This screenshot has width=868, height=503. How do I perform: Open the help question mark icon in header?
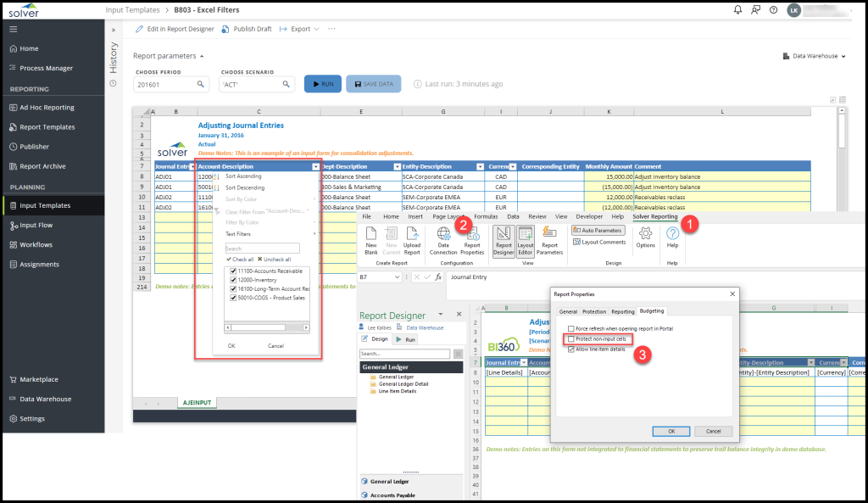[773, 10]
